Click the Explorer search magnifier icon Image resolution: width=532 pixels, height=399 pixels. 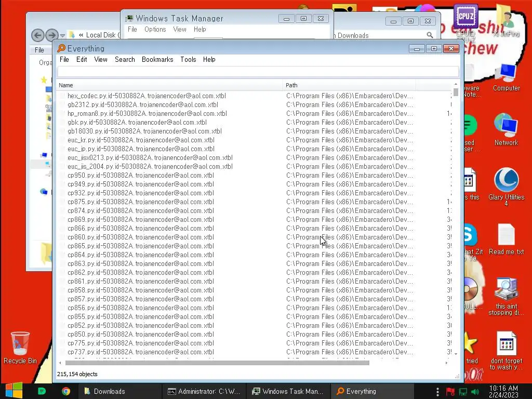430,35
